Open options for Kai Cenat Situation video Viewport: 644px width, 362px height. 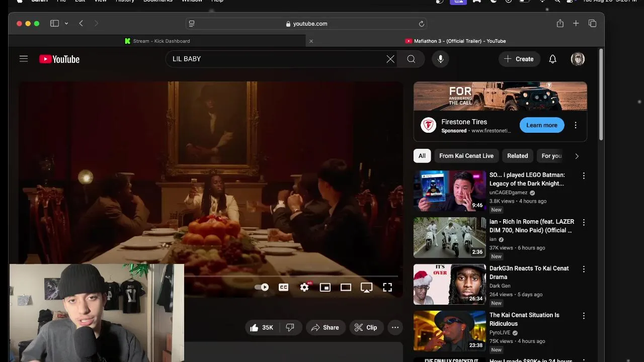click(x=584, y=316)
